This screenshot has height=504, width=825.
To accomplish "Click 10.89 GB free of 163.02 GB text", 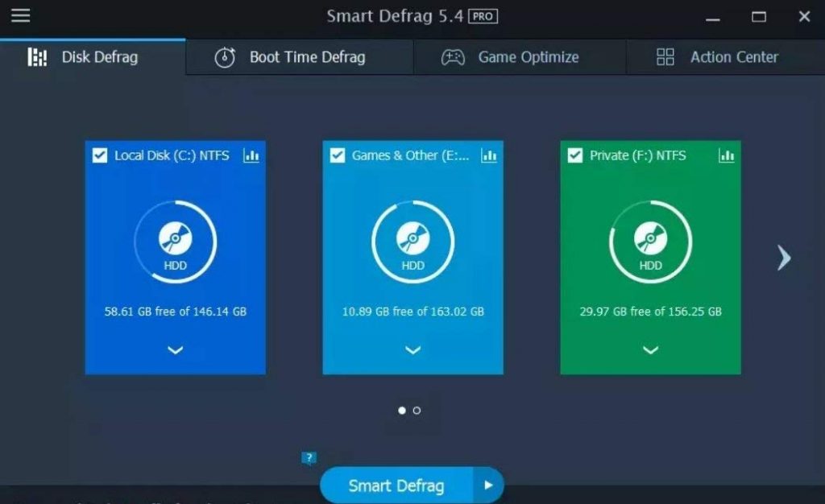I will pos(413,312).
